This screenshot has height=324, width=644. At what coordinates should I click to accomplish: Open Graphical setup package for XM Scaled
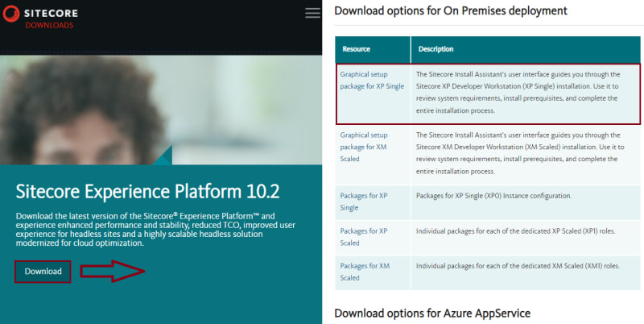[364, 147]
